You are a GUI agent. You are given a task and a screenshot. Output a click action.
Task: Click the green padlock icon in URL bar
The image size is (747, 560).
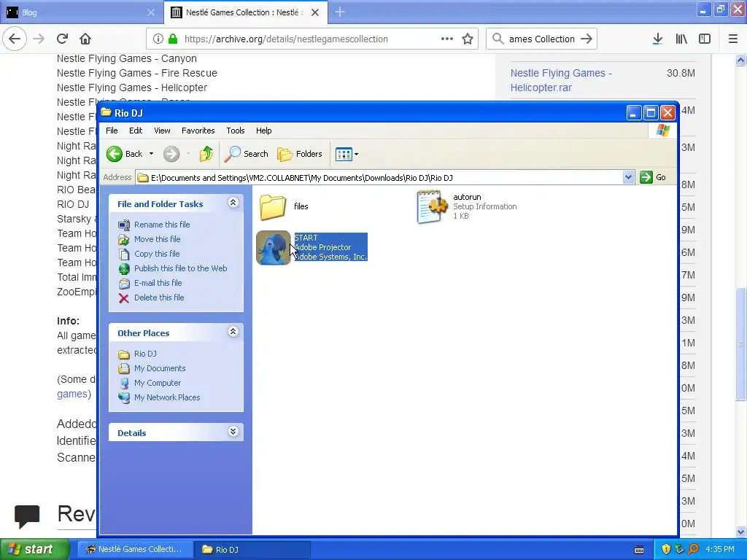[x=173, y=39]
